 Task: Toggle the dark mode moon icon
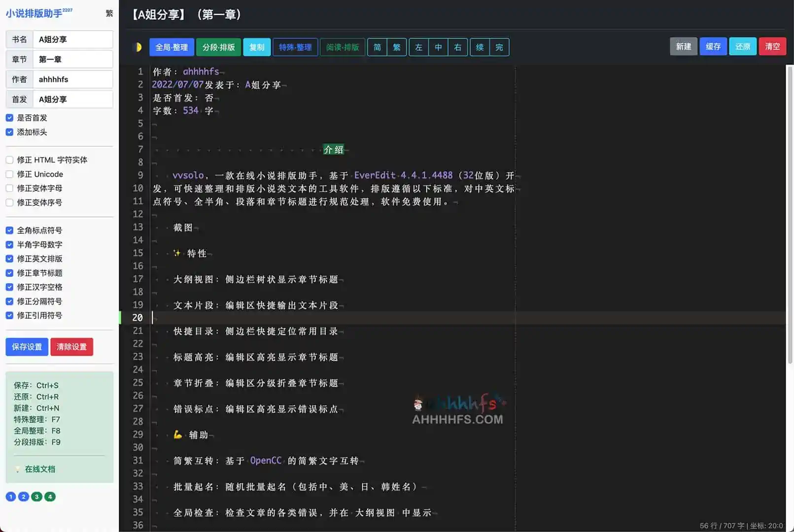coord(138,47)
